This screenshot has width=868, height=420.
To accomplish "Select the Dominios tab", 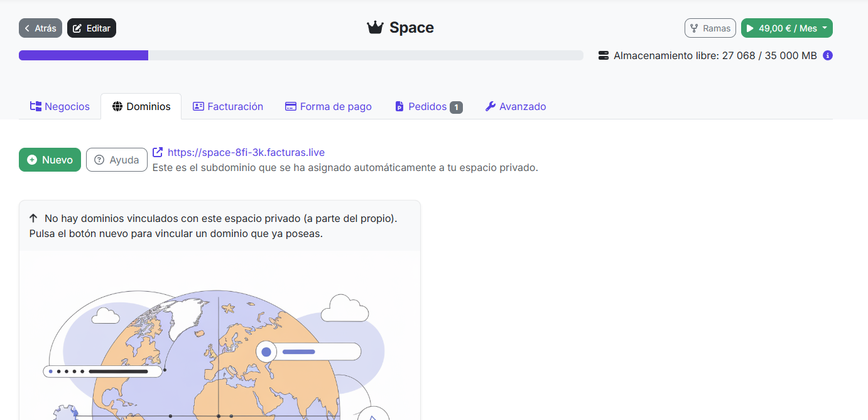I will click(x=141, y=106).
